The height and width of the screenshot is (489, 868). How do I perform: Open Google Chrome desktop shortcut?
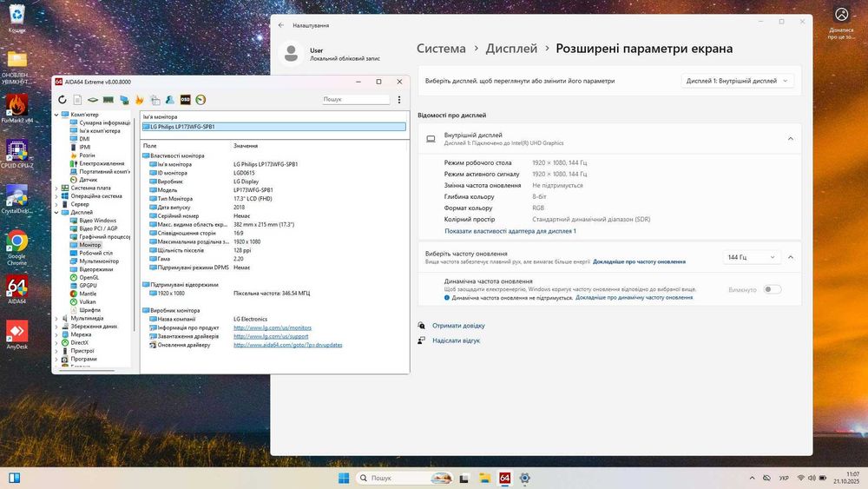pyautogui.click(x=17, y=248)
